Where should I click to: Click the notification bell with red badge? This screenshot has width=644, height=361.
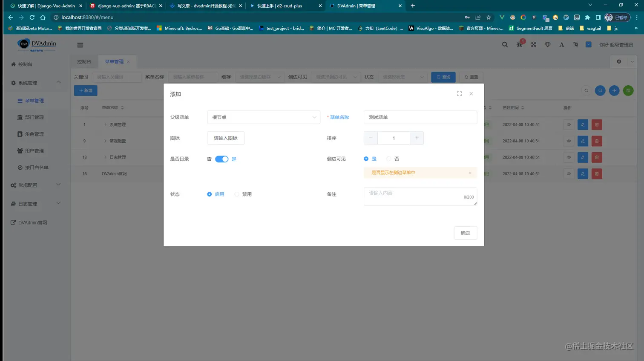coord(519,44)
